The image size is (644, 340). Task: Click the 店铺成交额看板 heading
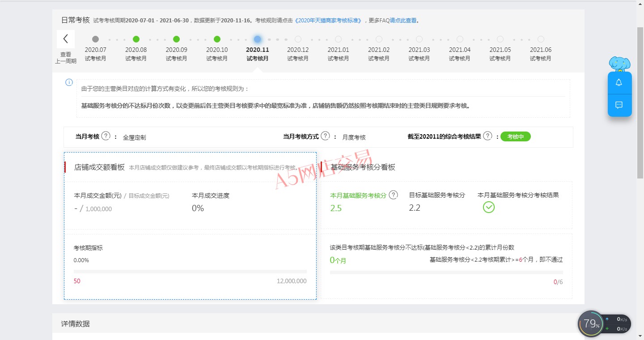click(99, 167)
